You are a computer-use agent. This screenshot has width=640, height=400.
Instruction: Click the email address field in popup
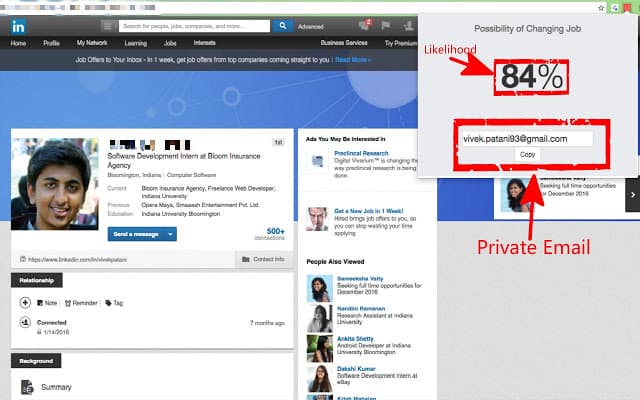tap(527, 139)
